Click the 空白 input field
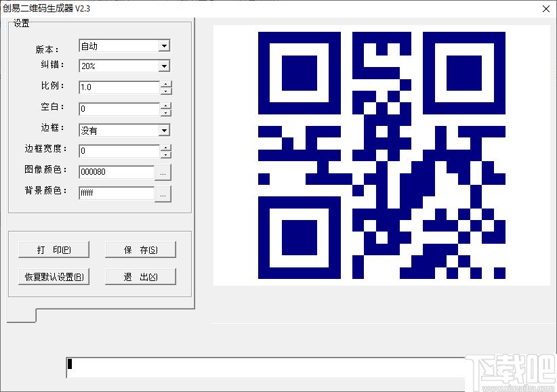Image resolution: width=557 pixels, height=392 pixels. click(119, 109)
